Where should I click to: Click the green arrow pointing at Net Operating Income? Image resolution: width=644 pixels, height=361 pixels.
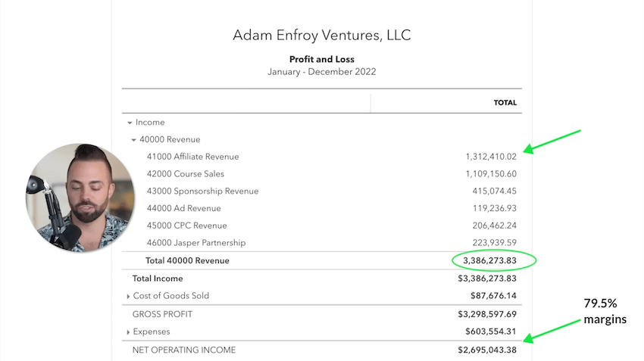(552, 331)
